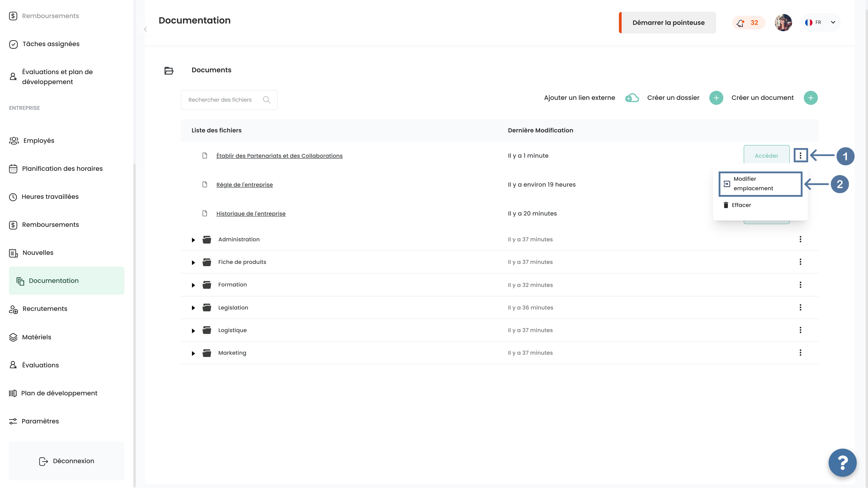Image resolution: width=868 pixels, height=488 pixels.
Task: Click the Heures travaillées clock icon
Action: point(13,197)
